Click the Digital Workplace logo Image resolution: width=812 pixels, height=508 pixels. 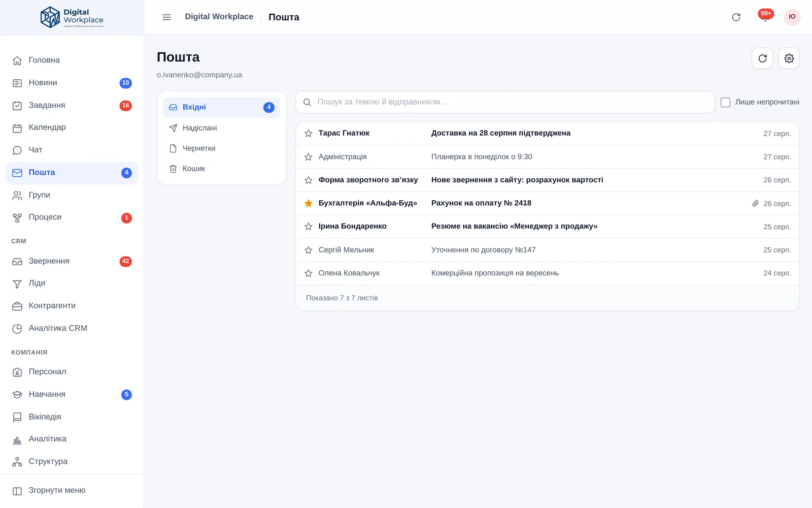pos(72,17)
